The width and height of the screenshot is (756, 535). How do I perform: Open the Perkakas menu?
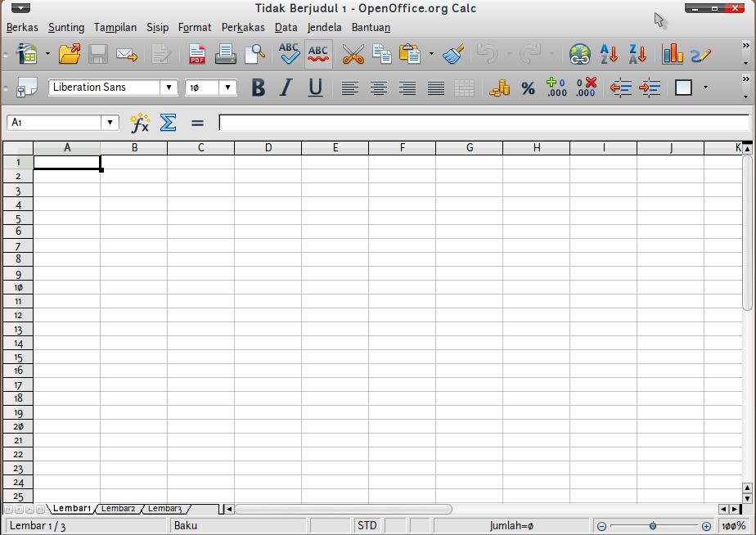click(243, 28)
